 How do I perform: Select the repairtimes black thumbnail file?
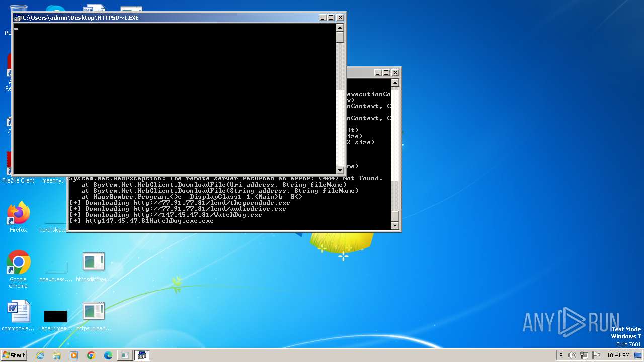pyautogui.click(x=55, y=316)
